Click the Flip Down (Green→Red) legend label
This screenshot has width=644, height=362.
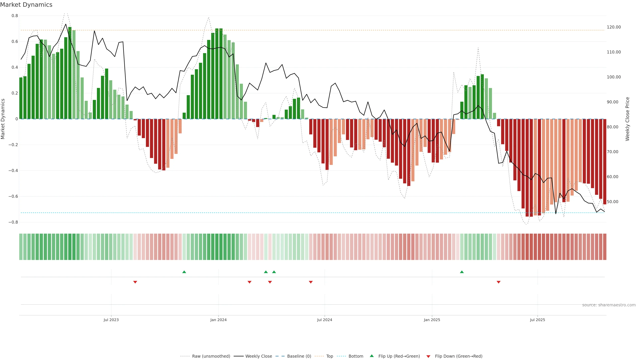pos(459,356)
